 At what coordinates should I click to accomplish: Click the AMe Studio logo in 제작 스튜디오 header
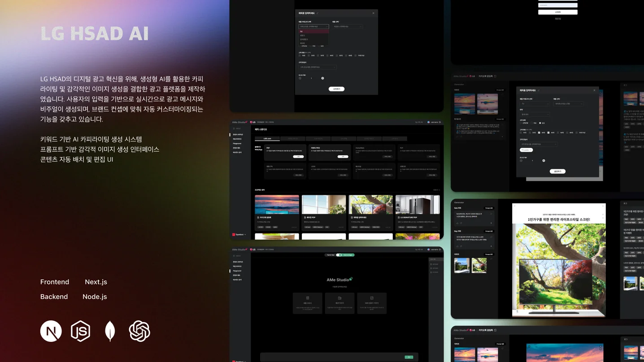240,122
